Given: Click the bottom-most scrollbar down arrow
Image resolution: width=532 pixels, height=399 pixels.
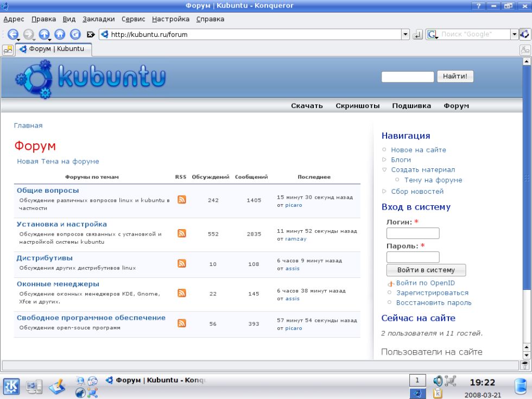Looking at the screenshot, I should click(527, 355).
